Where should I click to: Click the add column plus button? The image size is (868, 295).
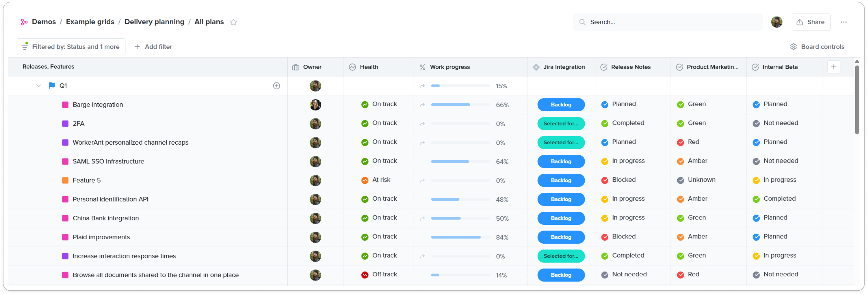click(x=833, y=67)
